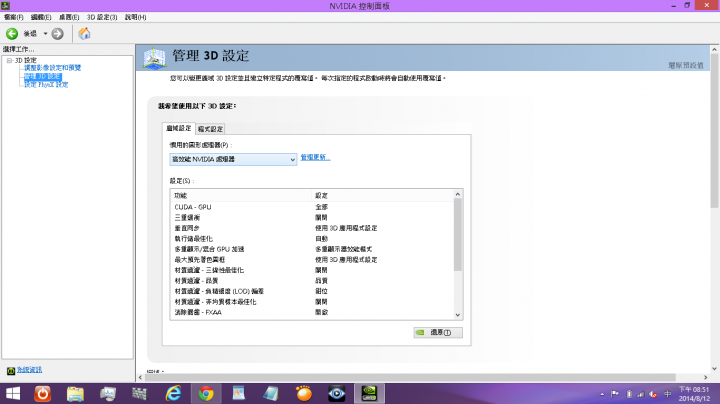Click the 3D cube icon in header banner

pyautogui.click(x=154, y=58)
